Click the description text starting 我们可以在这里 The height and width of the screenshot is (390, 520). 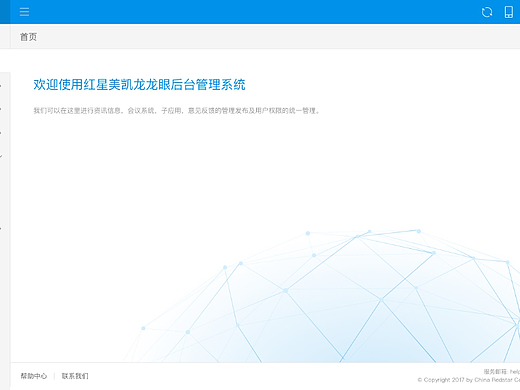click(x=177, y=111)
